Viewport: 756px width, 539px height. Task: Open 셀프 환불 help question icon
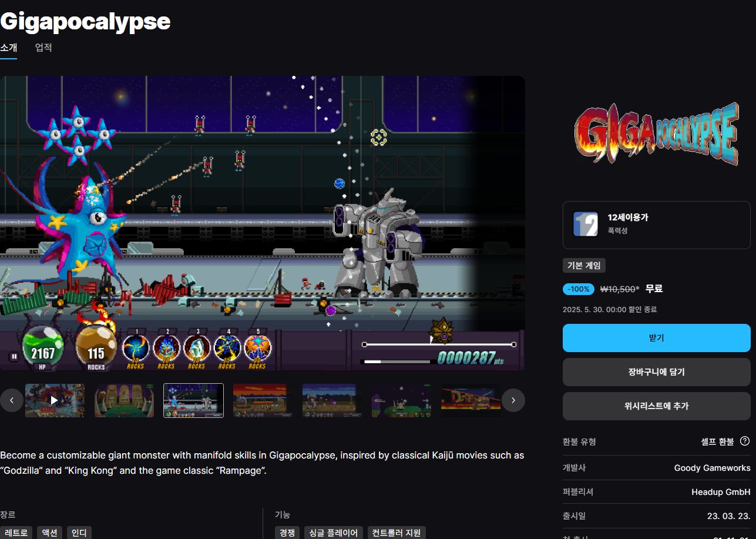[745, 441]
